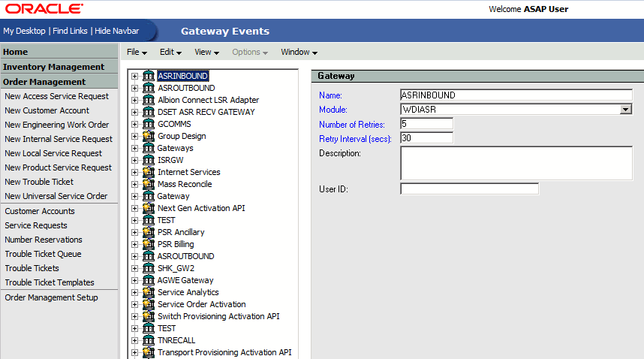This screenshot has height=359, width=644.
Task: Open New Access Service Request
Action: [x=57, y=96]
